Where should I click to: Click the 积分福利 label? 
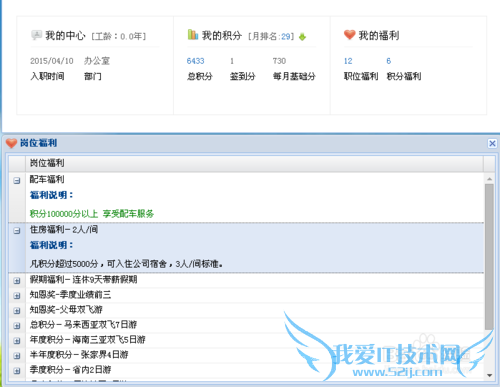(404, 76)
